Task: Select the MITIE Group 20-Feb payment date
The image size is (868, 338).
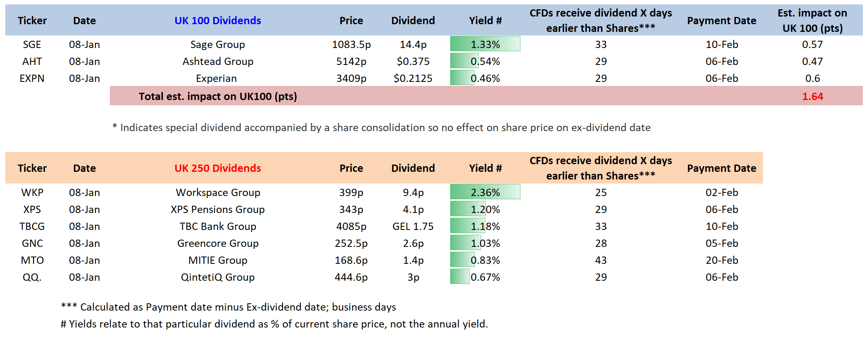Action: tap(721, 260)
